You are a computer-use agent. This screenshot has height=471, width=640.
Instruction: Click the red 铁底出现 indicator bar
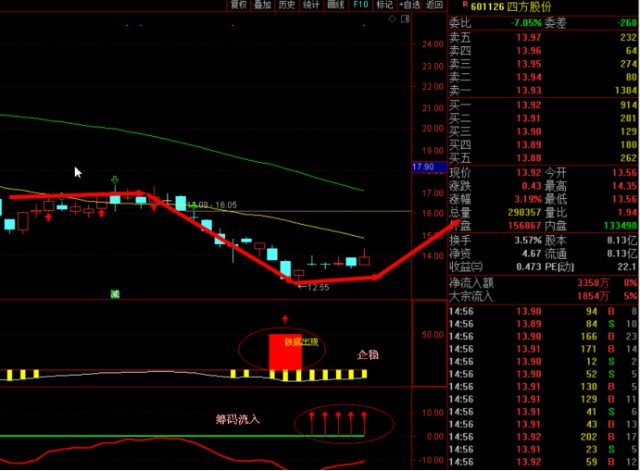pos(285,352)
